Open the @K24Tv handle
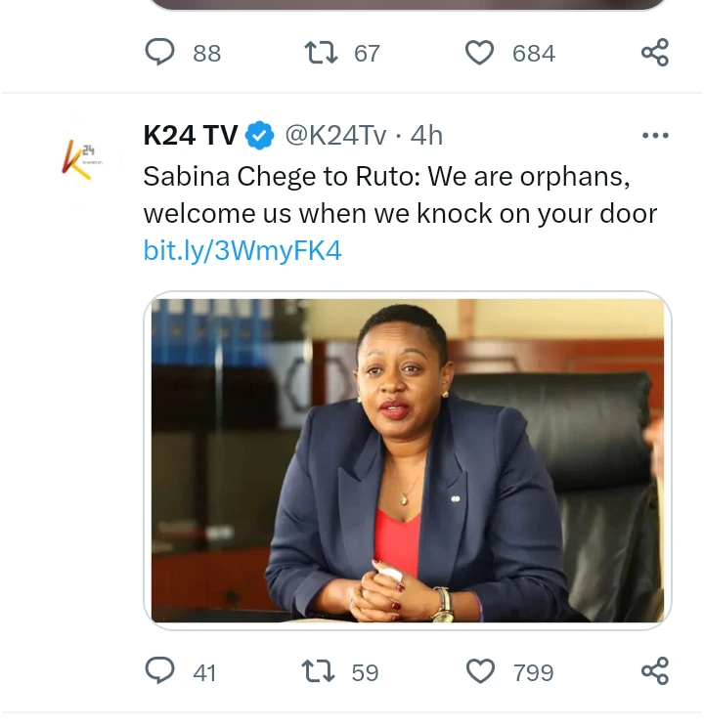The image size is (704, 728). tap(335, 136)
